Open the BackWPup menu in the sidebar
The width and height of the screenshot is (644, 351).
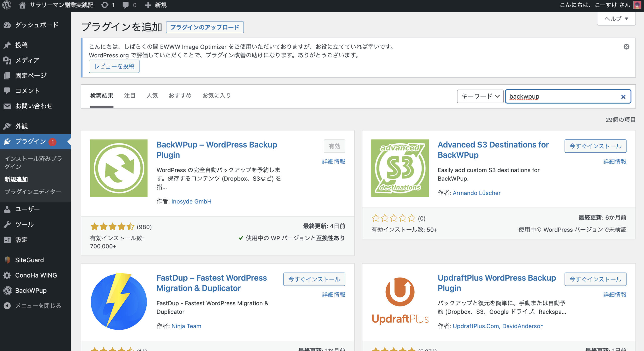[31, 290]
